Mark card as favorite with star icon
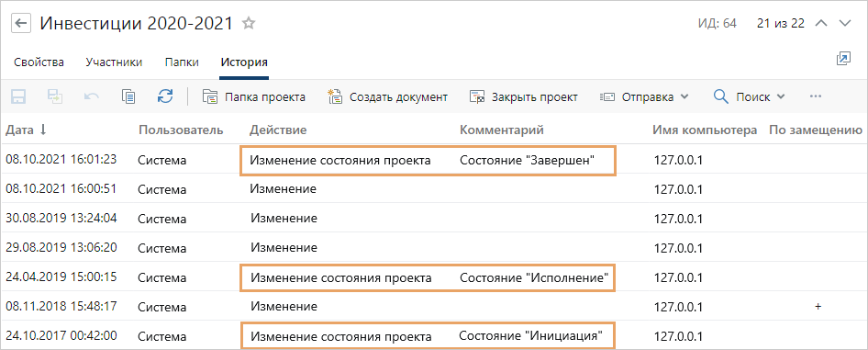Image resolution: width=868 pixels, height=350 pixels. (249, 23)
